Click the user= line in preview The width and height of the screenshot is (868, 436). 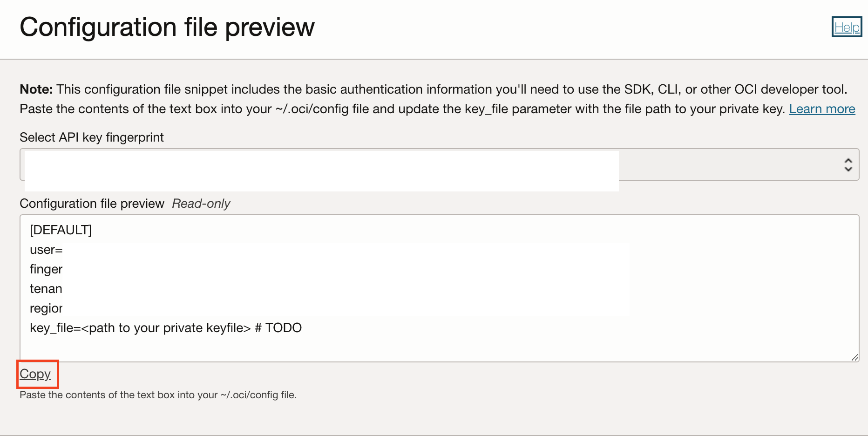[46, 250]
